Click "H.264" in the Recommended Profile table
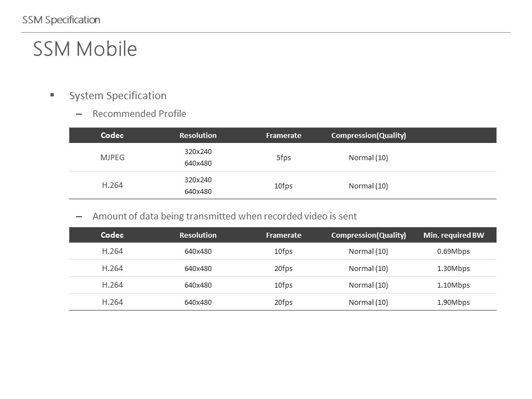 tap(112, 185)
